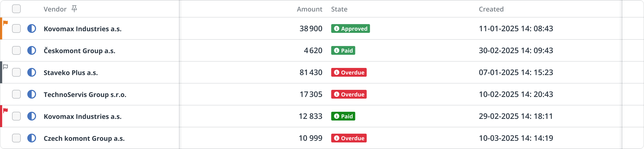The image size is (644, 149).
Task: Open the Czech komont Group a.s. entry
Action: (x=84, y=138)
